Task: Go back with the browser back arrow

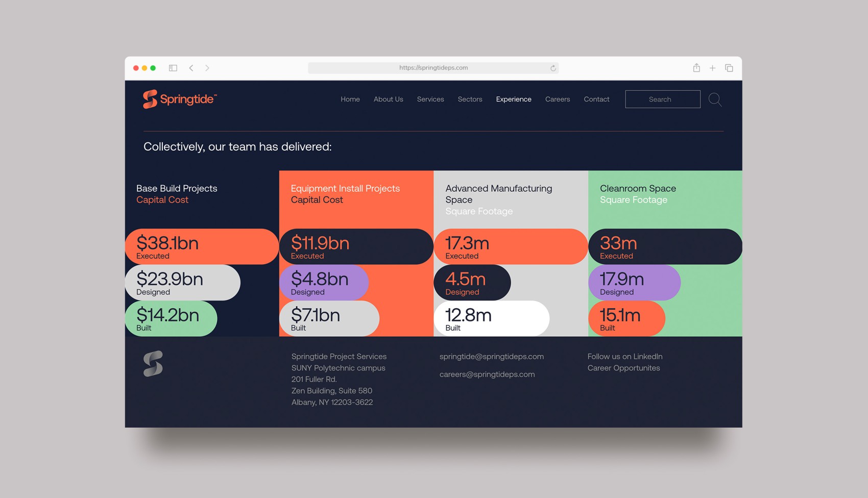Action: point(191,68)
